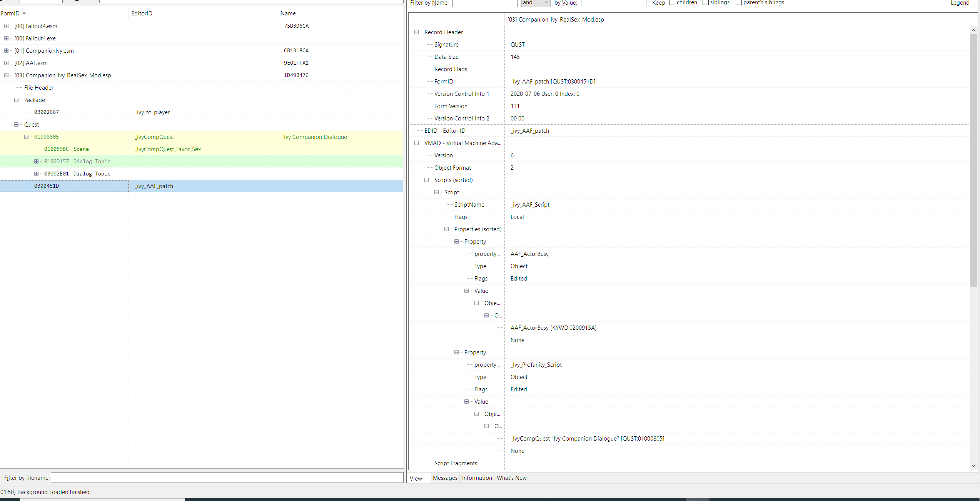The image size is (980, 501).
Task: Collapse the Properties (sorted) node
Action: [x=446, y=229]
